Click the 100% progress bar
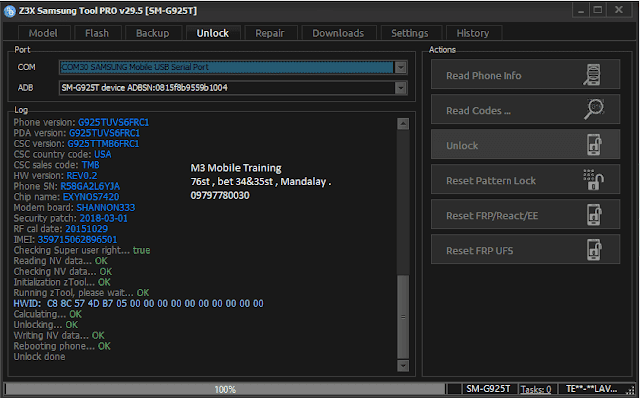 [225, 389]
